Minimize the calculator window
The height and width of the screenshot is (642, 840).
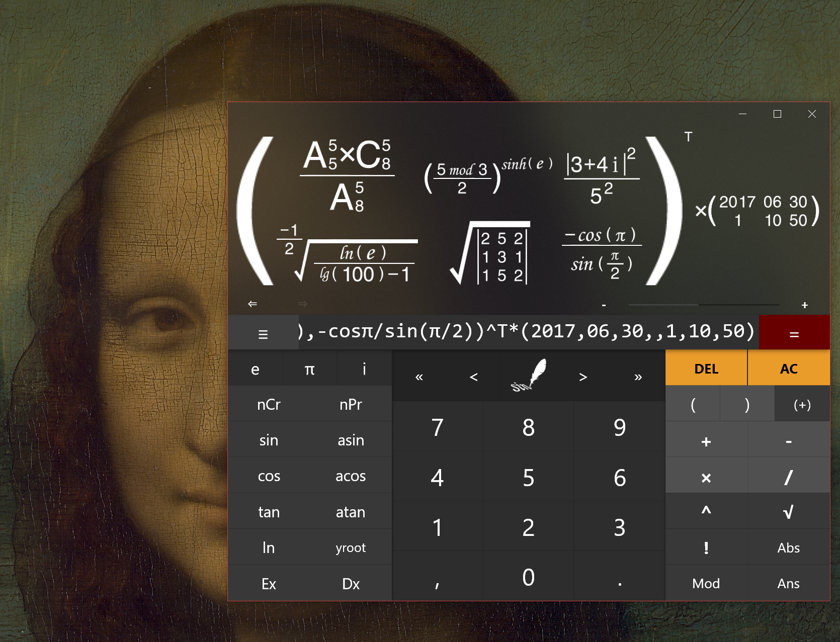742,114
